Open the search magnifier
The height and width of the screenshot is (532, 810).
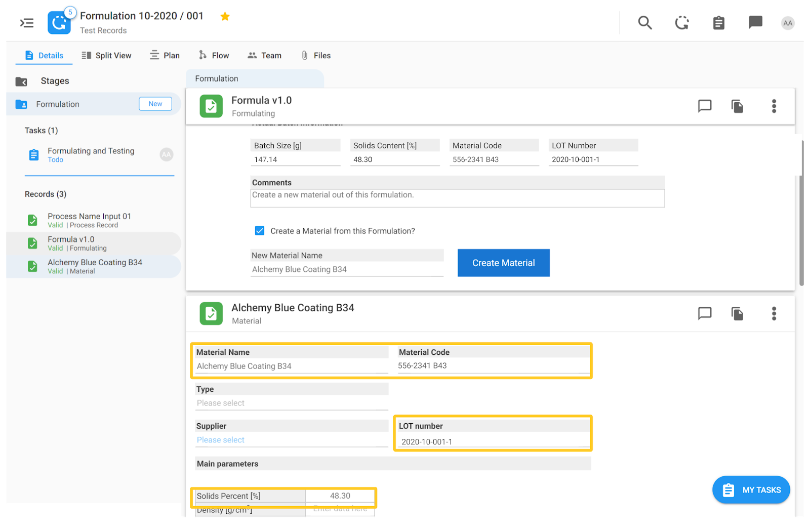[x=644, y=23]
